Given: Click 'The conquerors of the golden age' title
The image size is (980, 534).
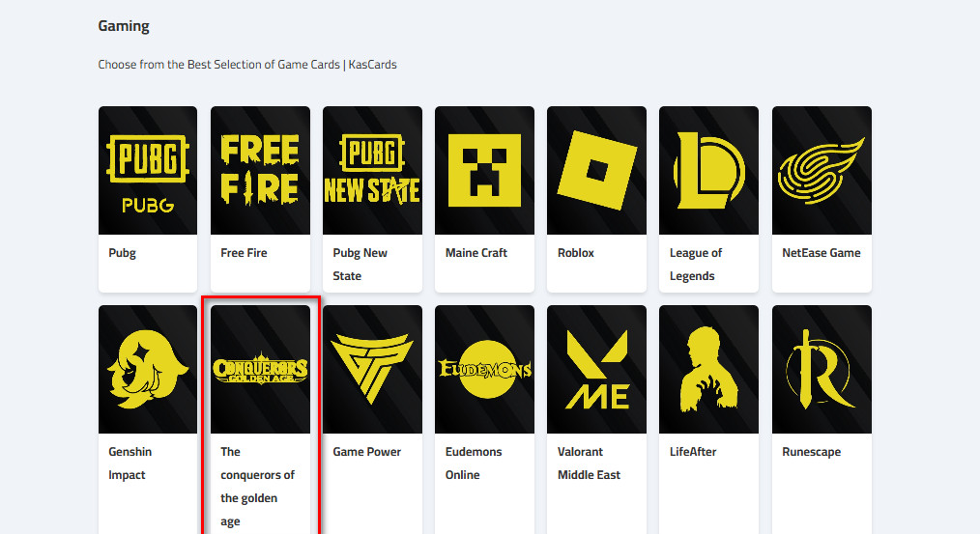Looking at the screenshot, I should click(x=257, y=487).
